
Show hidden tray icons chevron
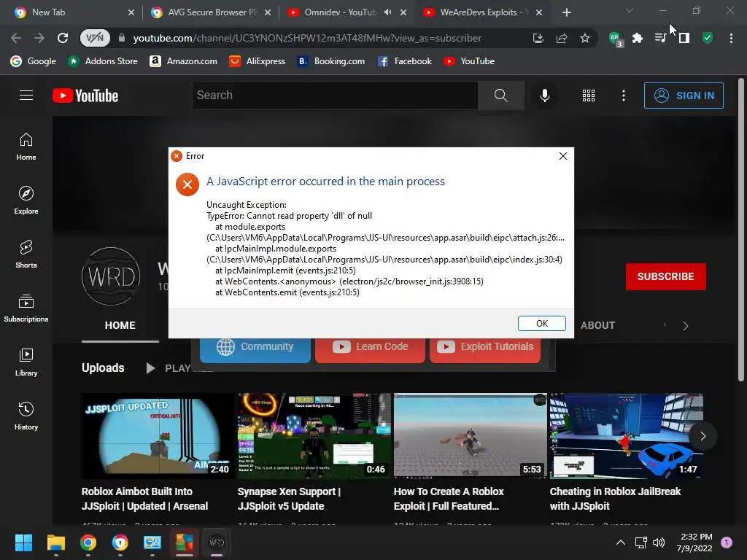[620, 542]
